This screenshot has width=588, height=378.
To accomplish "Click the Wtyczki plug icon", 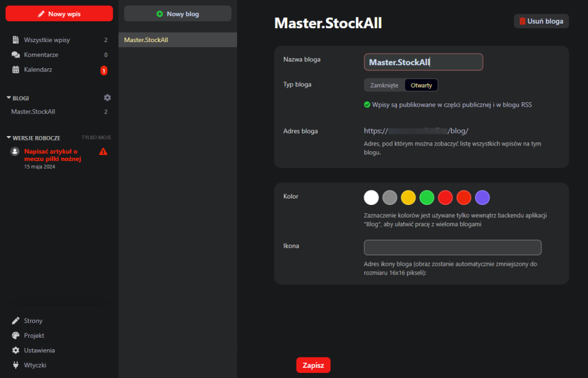I will pos(16,365).
